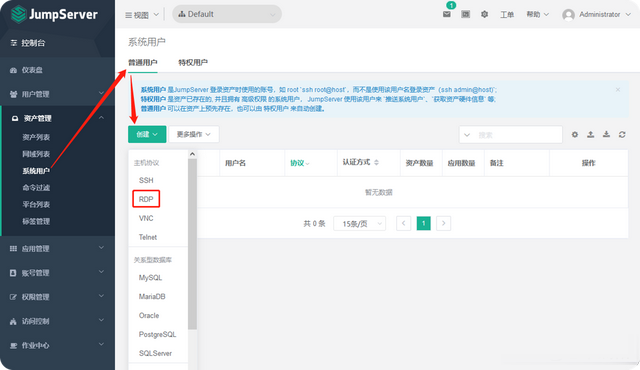640x370 pixels.
Task: Close the blue info banner
Action: click(x=618, y=89)
